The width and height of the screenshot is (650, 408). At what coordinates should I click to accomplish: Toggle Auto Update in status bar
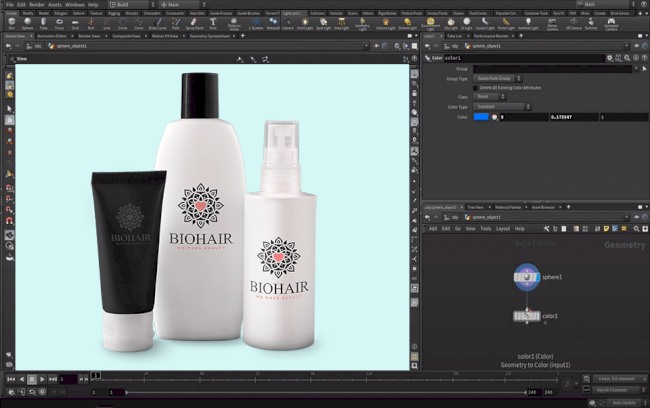point(623,403)
